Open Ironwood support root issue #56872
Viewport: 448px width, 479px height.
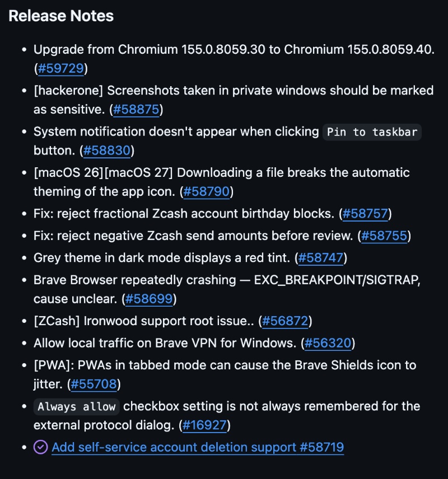click(x=285, y=321)
